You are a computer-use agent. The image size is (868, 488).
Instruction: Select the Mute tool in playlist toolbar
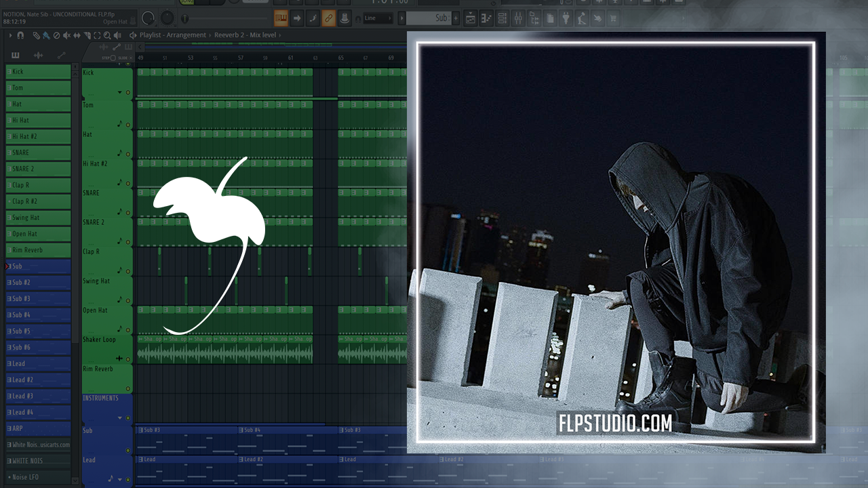66,35
